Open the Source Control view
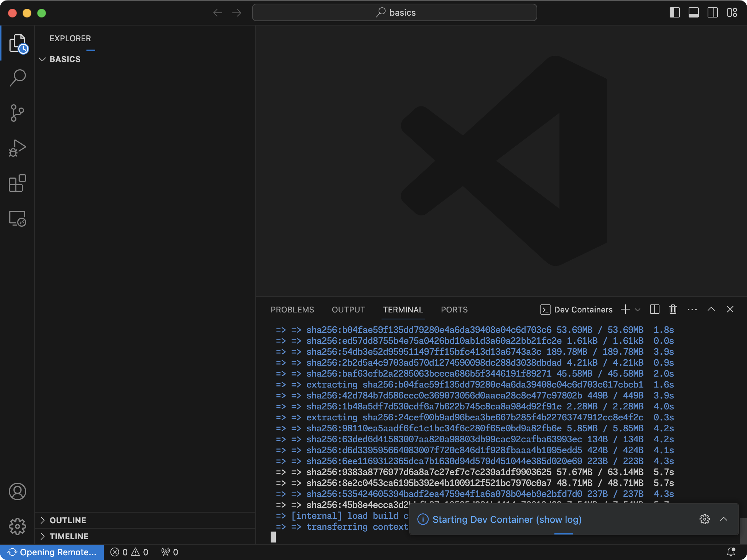 [18, 113]
